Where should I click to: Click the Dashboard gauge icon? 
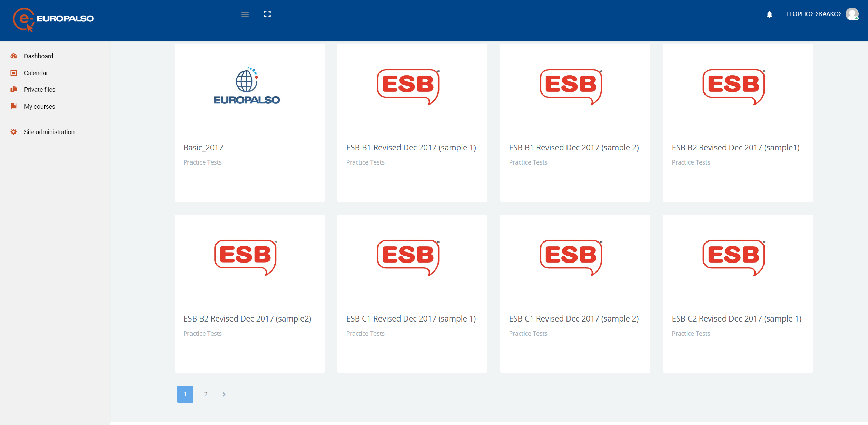coord(14,56)
